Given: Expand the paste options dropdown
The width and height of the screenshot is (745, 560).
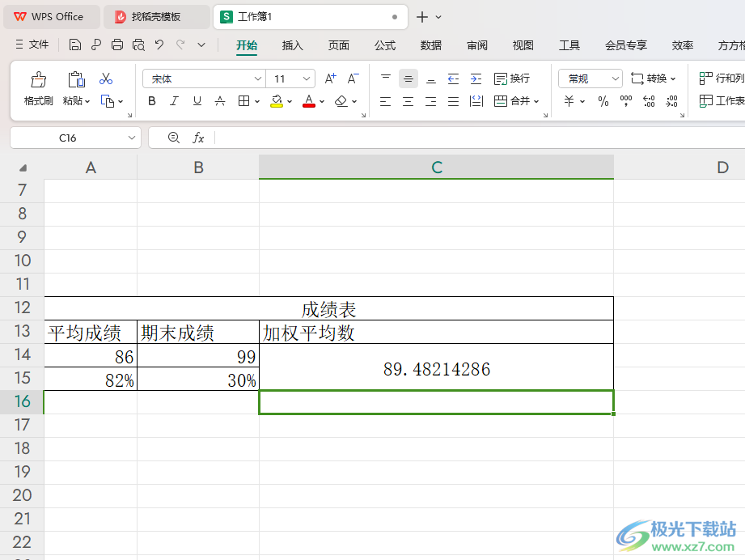Looking at the screenshot, I should pyautogui.click(x=87, y=102).
